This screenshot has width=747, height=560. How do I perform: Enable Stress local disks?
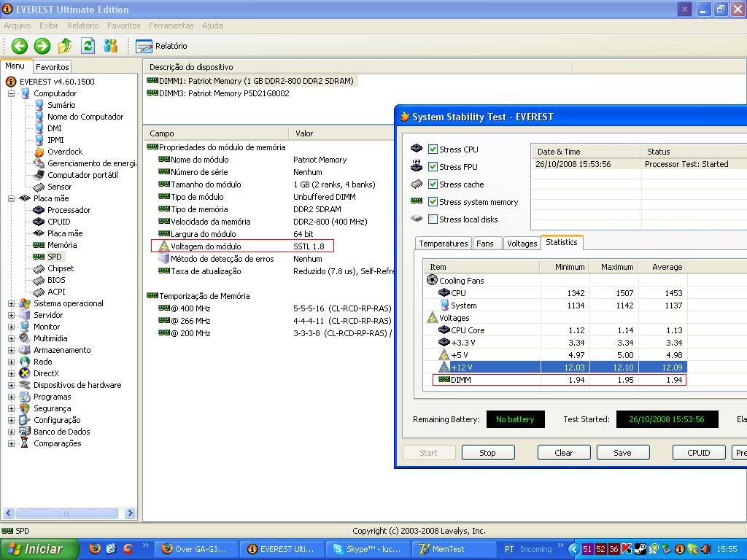[433, 219]
